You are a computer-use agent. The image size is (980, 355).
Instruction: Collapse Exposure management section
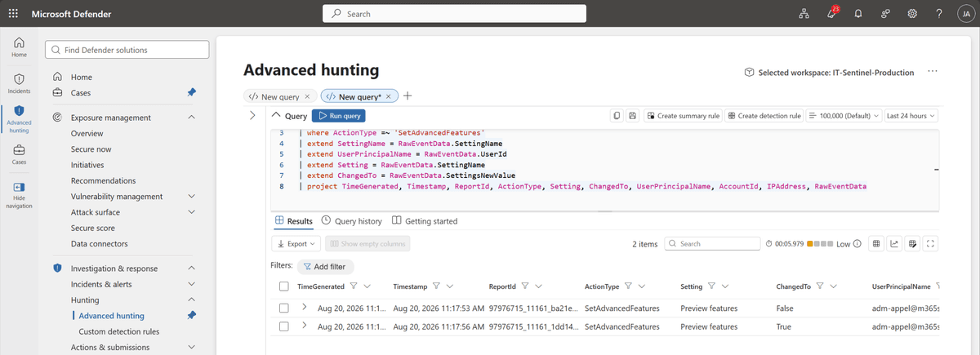click(191, 118)
